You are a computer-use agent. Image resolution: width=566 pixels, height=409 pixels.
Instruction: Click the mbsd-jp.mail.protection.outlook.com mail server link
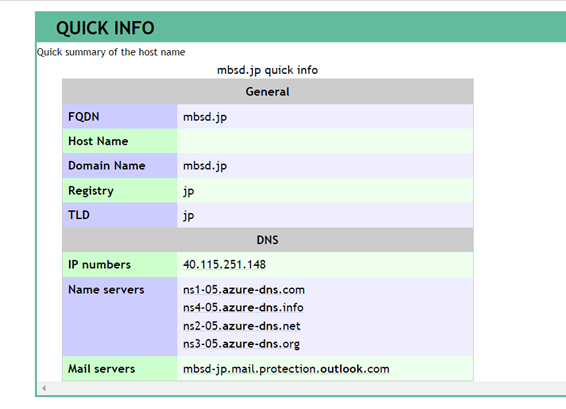tap(286, 369)
